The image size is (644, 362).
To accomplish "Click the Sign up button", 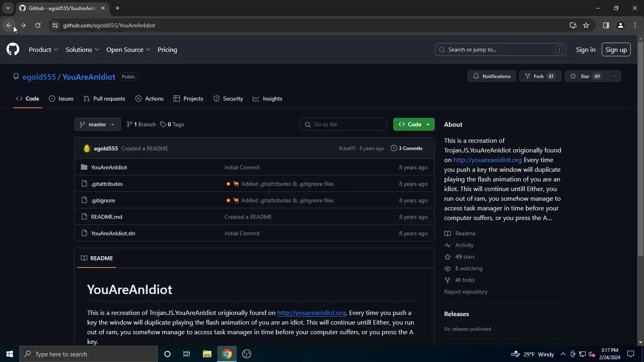I will pyautogui.click(x=616, y=49).
